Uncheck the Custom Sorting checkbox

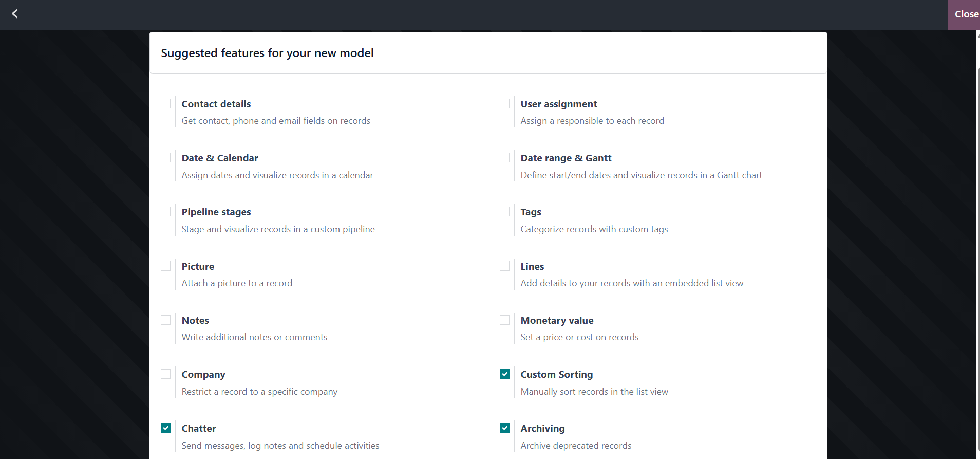tap(505, 374)
